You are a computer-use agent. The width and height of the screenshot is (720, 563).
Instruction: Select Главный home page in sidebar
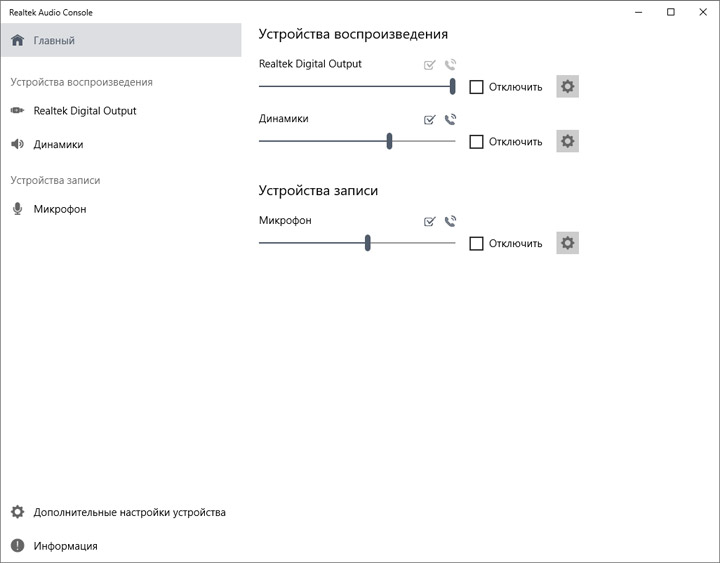tap(54, 40)
